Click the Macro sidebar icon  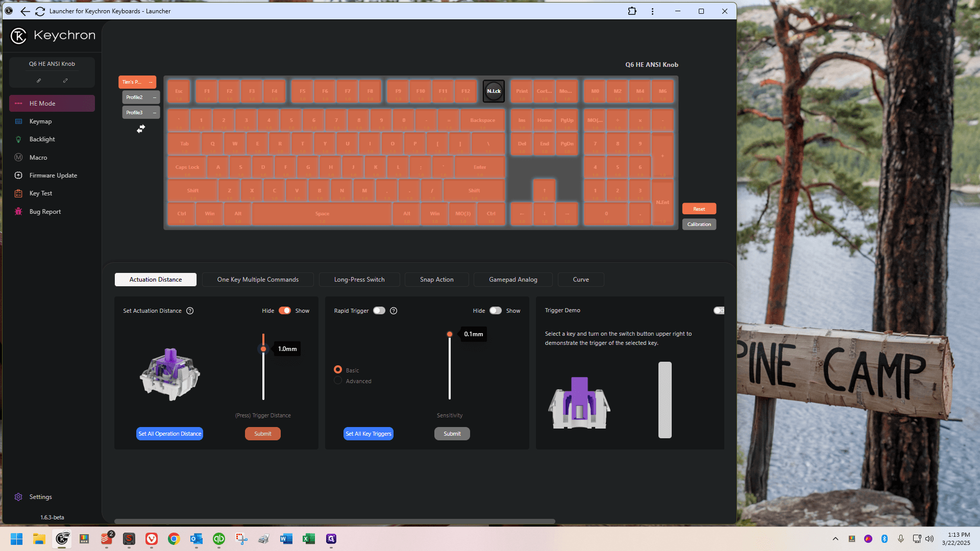coord(18,158)
